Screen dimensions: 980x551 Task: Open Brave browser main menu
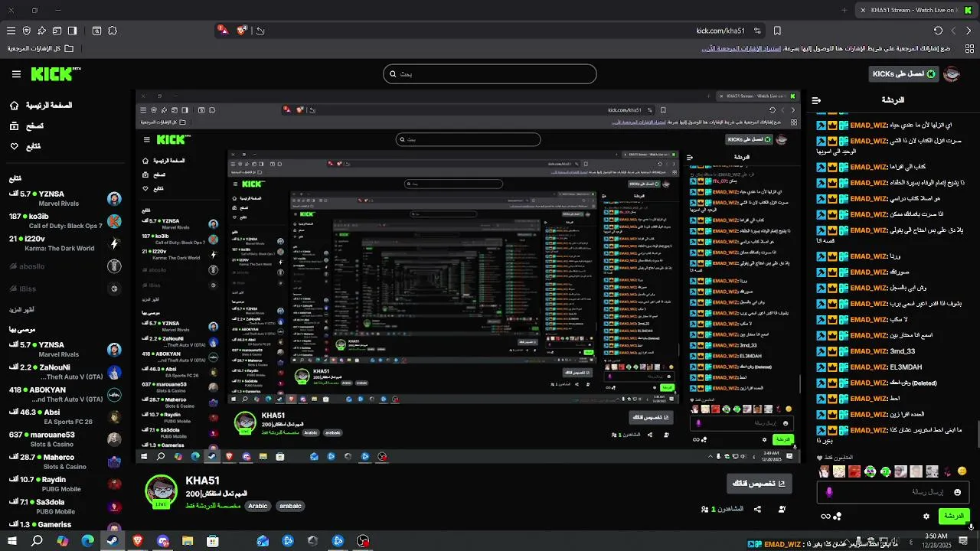click(x=11, y=31)
